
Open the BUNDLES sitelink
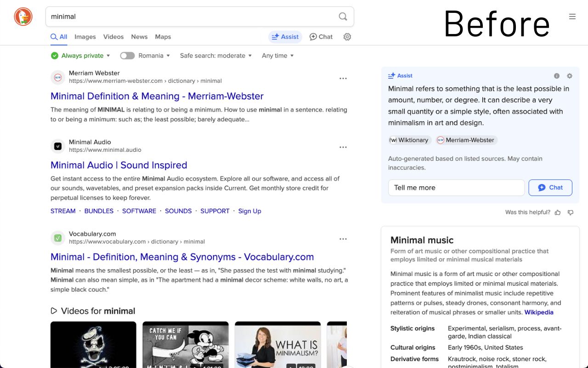(99, 211)
